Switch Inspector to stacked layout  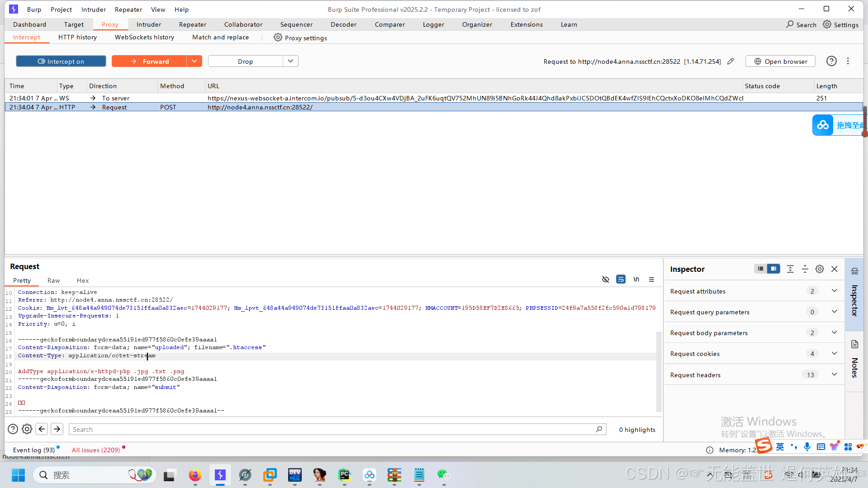coord(761,269)
